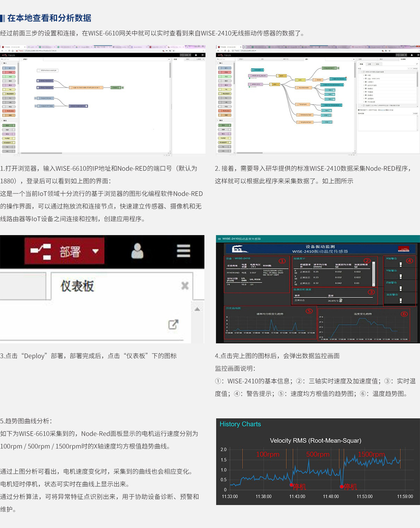Viewport: 420px width, 528px height.
Task: Click browser reload icon in left screenshot
Action: 9,50
